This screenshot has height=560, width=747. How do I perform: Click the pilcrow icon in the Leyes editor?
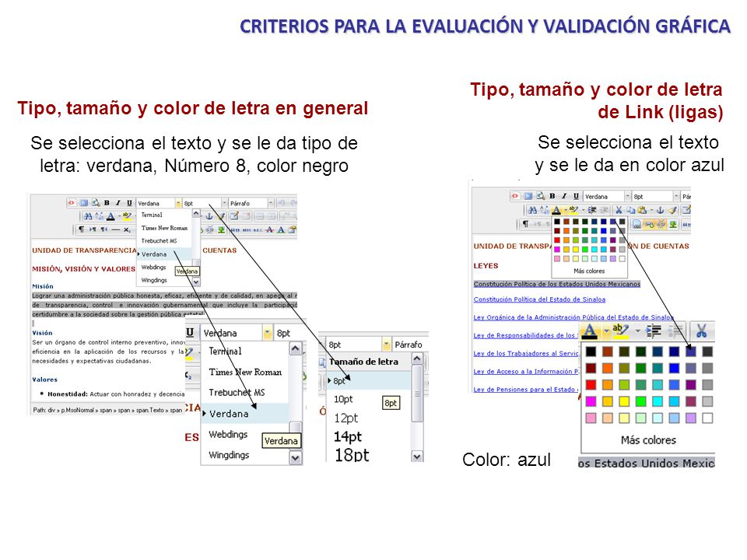(525, 224)
